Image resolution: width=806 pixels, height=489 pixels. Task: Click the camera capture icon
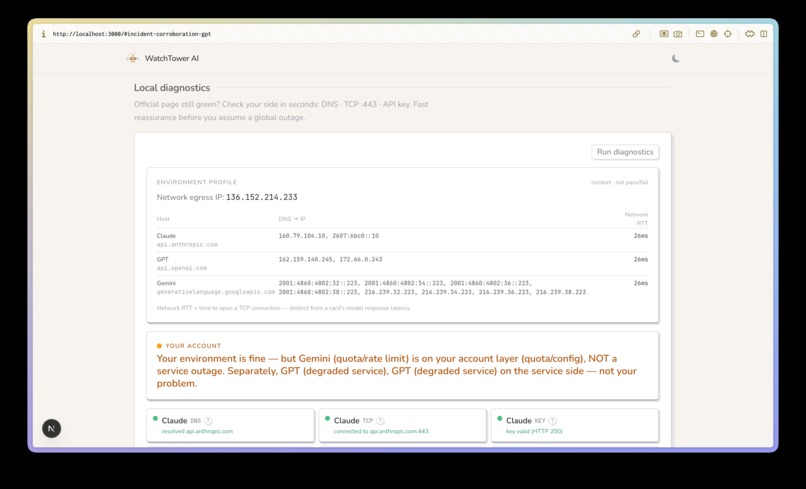point(678,34)
